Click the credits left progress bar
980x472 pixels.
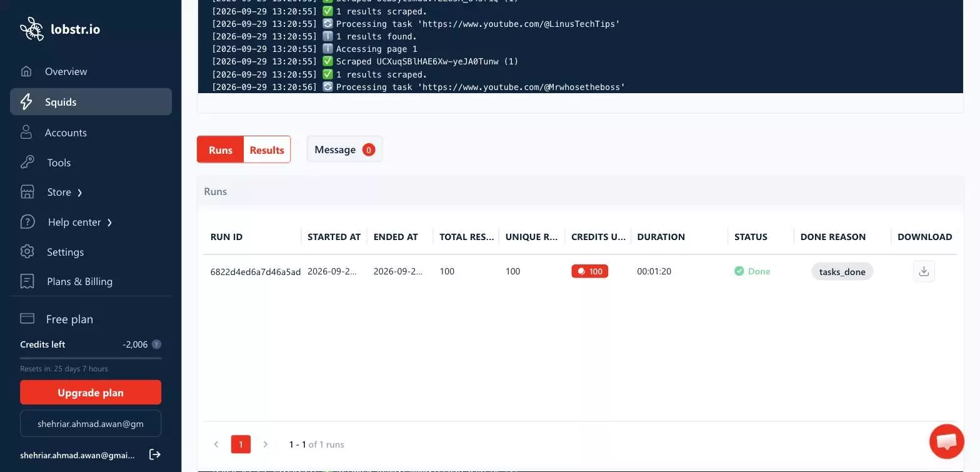point(91,358)
